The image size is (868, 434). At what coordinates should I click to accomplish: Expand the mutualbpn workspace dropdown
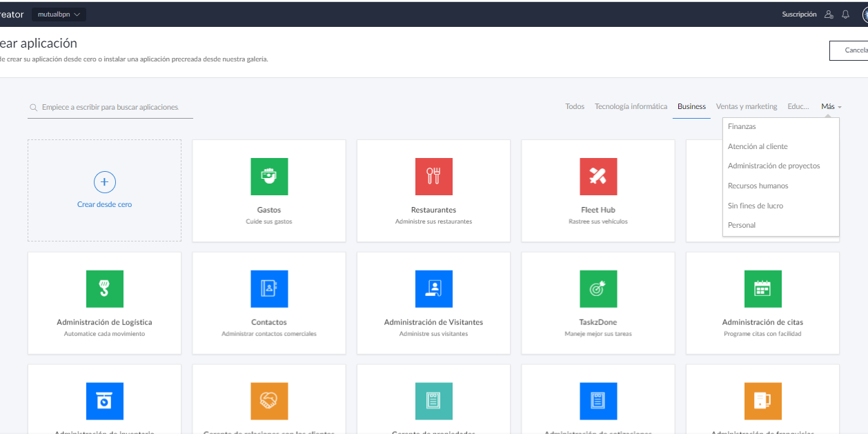(x=59, y=14)
